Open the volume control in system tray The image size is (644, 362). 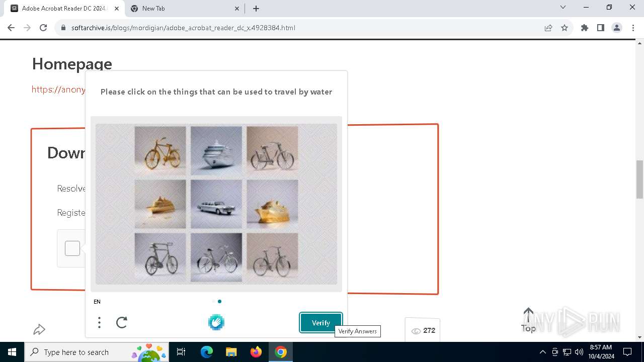tap(579, 352)
